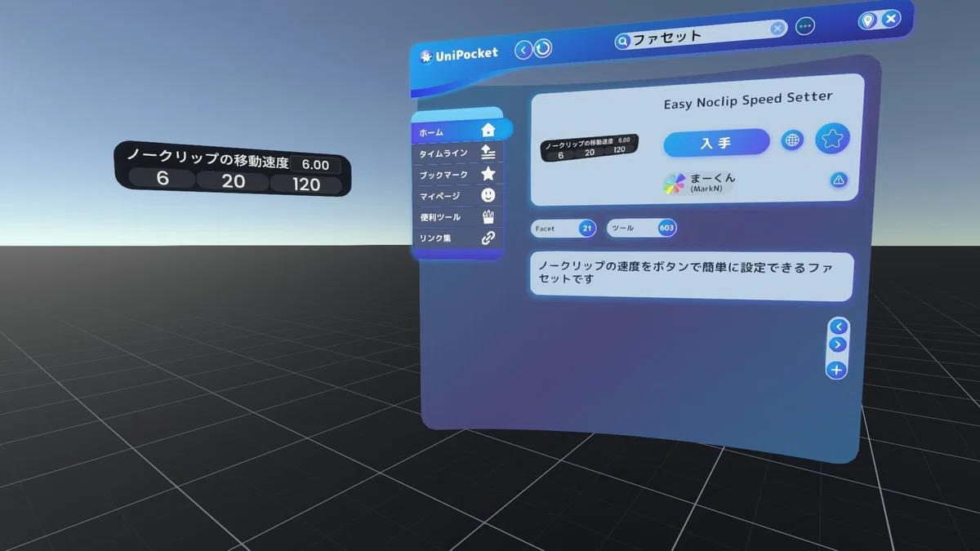
Task: Open the three-dots more options menu
Action: click(805, 26)
